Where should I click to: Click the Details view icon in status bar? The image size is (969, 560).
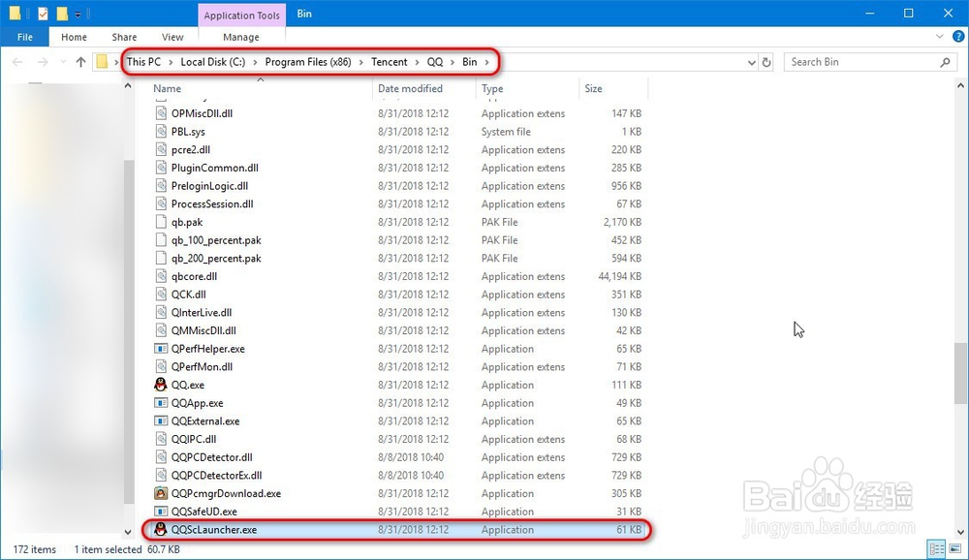click(936, 548)
